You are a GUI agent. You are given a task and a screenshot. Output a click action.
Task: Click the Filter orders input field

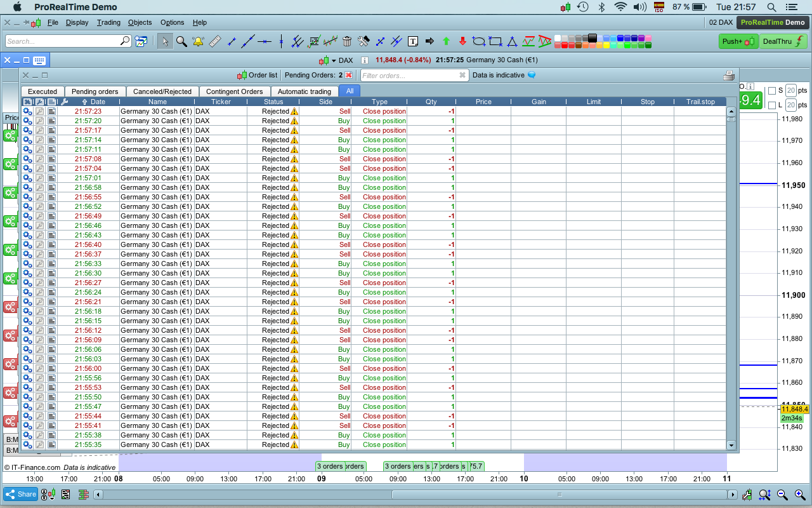pyautogui.click(x=409, y=75)
